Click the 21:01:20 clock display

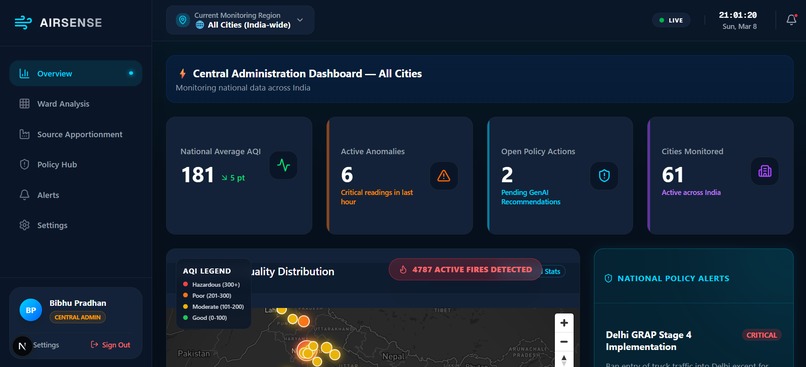pos(738,15)
